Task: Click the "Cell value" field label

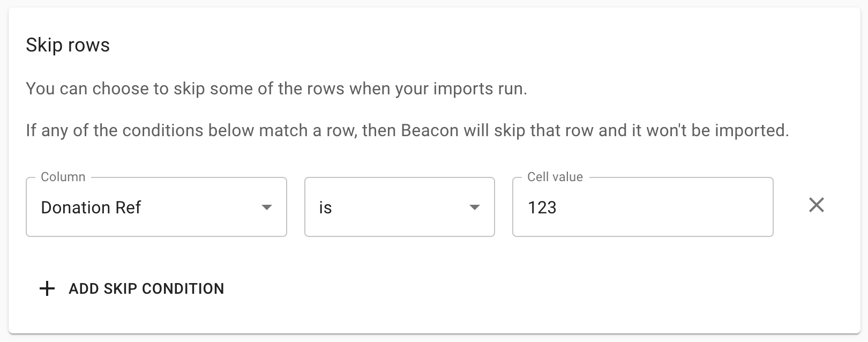Action: coord(555,177)
